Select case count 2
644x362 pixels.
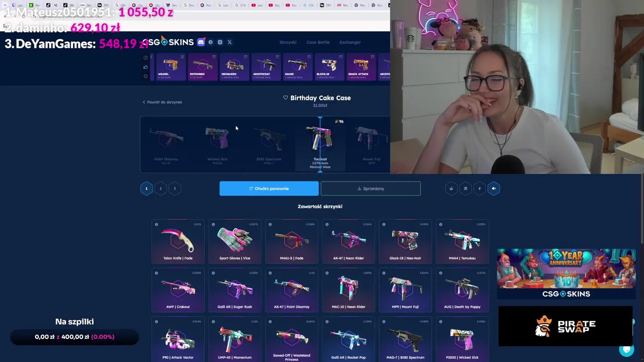(x=160, y=189)
